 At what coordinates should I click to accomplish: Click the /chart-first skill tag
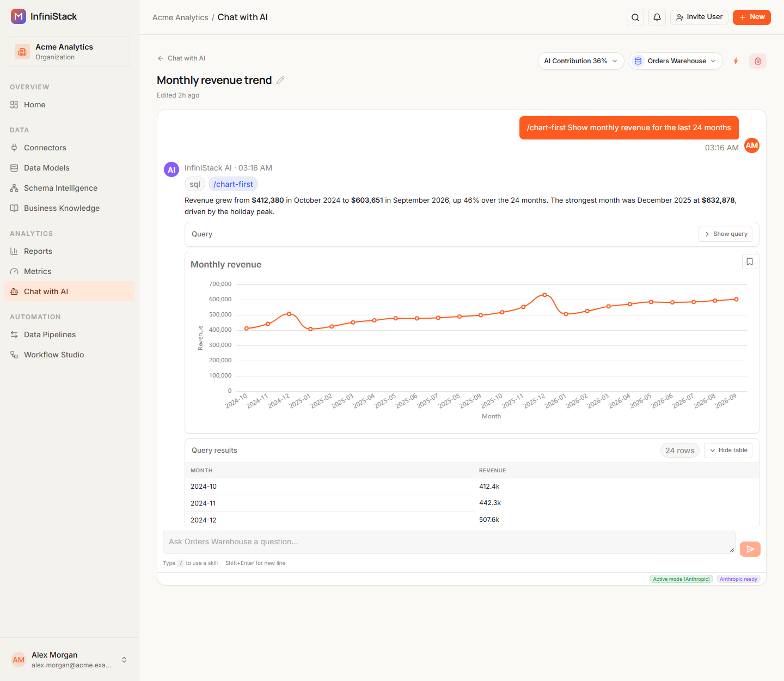click(x=233, y=184)
